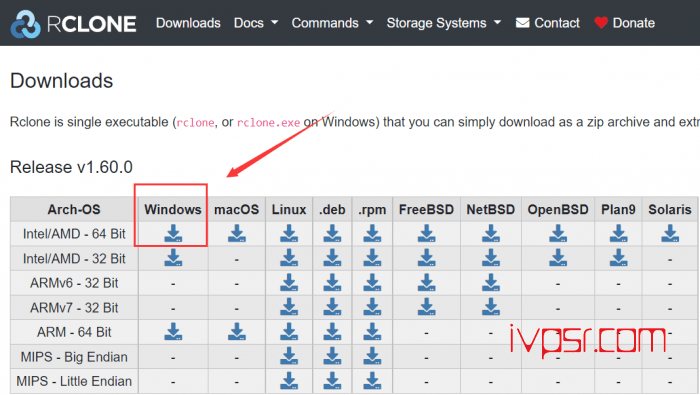Click the Arch-OS column header
This screenshot has width=700, height=395.
click(x=74, y=209)
